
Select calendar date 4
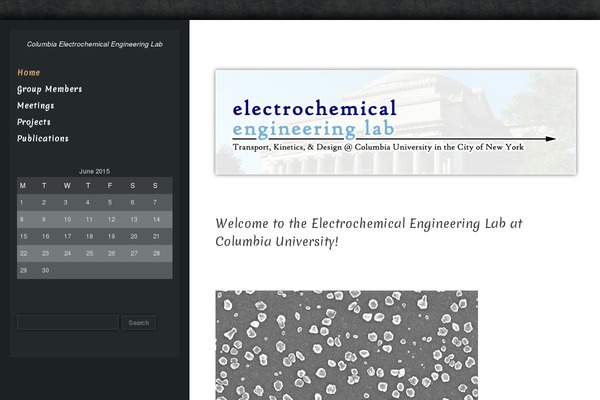(88, 202)
